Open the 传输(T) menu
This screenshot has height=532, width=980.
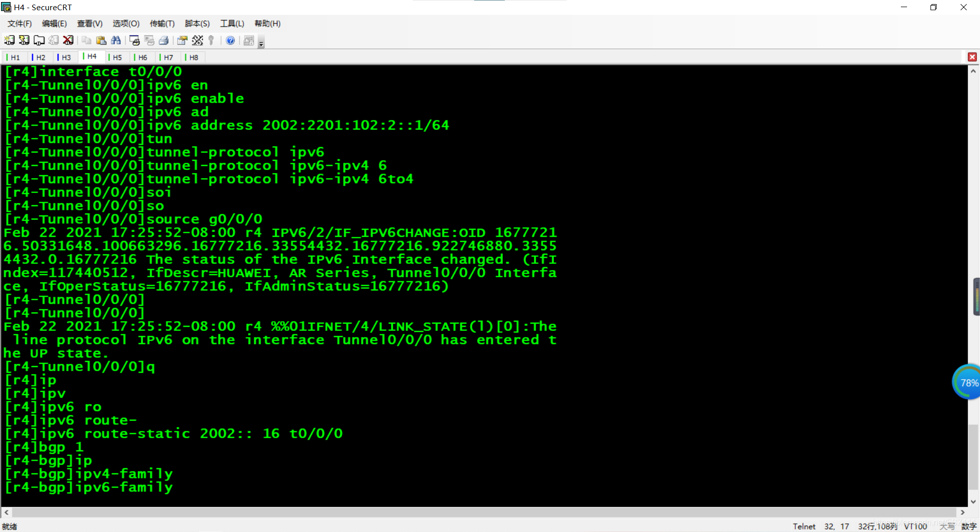click(x=162, y=23)
